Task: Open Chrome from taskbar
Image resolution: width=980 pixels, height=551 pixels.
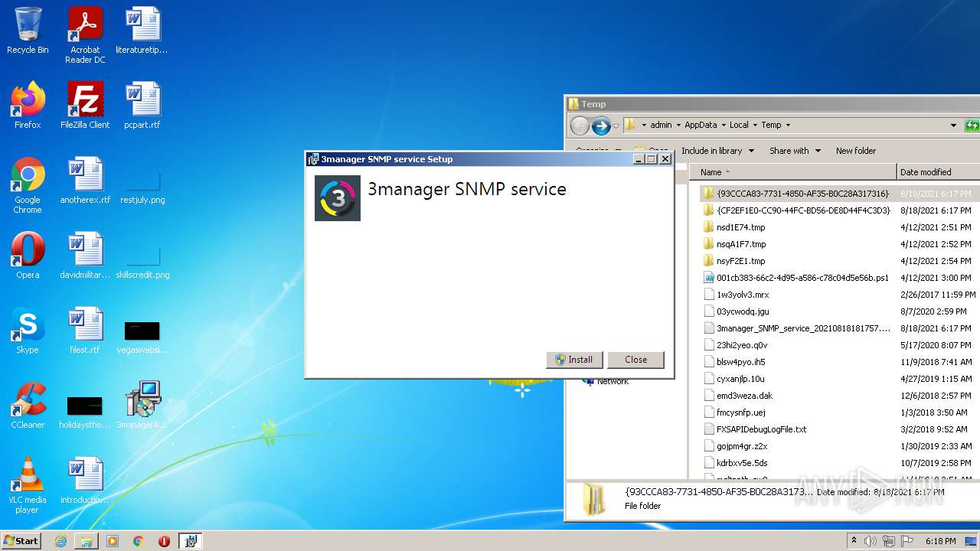Action: point(139,541)
